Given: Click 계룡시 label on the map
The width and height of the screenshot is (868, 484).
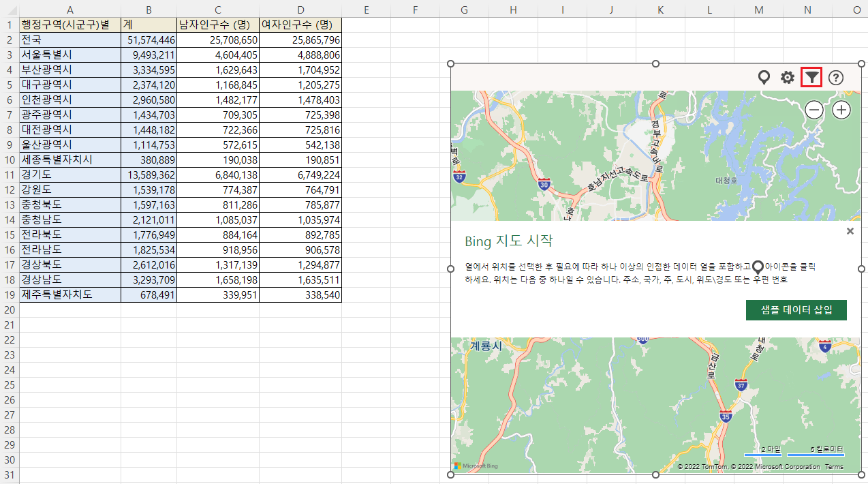Looking at the screenshot, I should pos(486,346).
